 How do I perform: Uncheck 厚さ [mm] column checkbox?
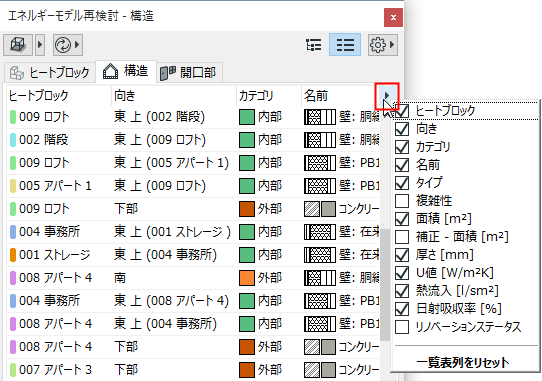coord(402,255)
